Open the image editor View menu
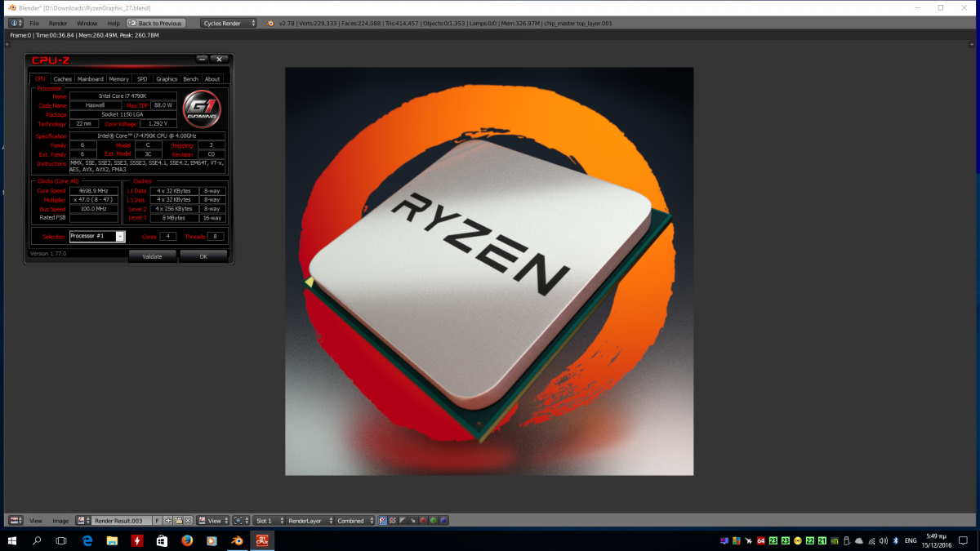 [x=36, y=521]
